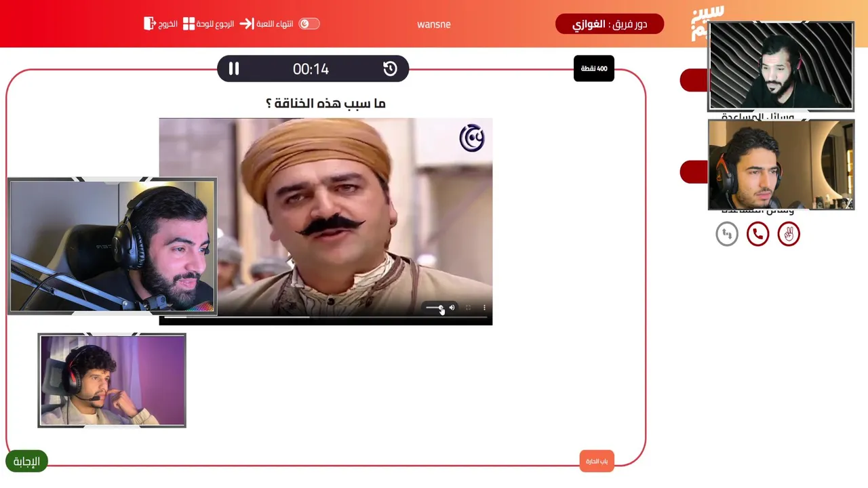The image size is (868, 488).
Task: Click the channel logo in the video corner
Action: (472, 138)
